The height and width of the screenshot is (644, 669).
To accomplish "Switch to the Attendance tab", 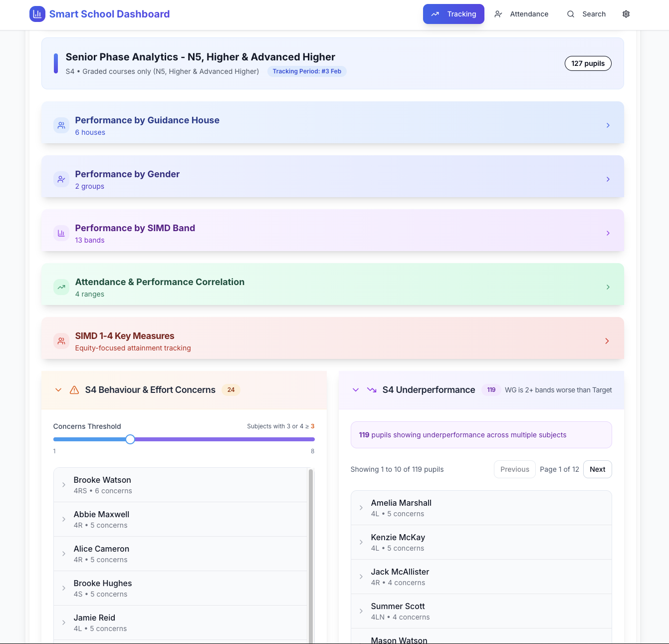I will point(521,14).
